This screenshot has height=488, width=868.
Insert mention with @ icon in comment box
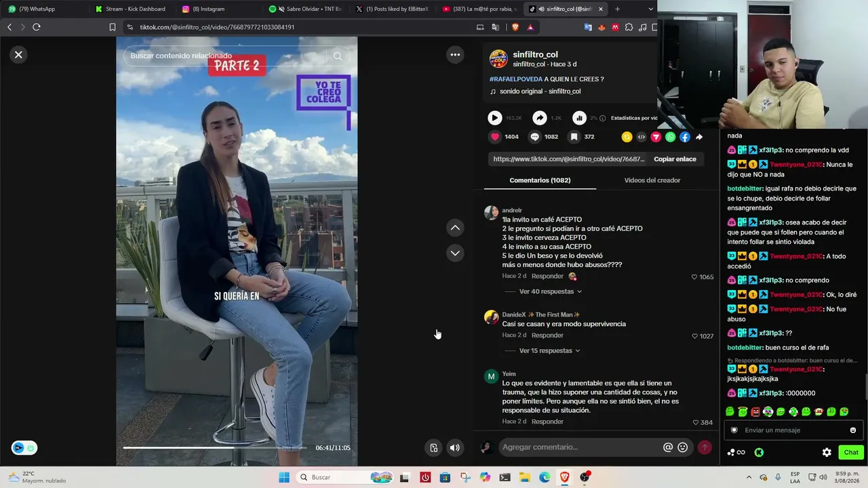pos(668,447)
